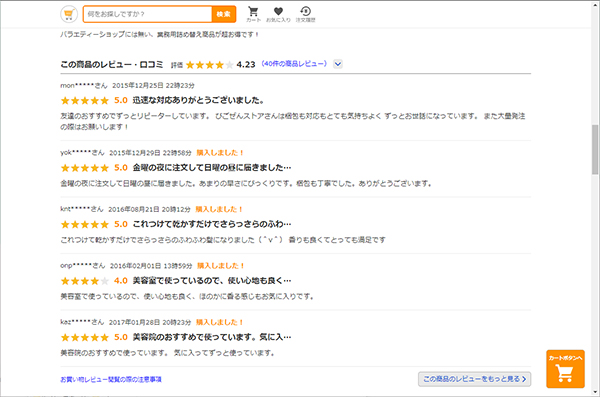Click reviewer name onp*****さん
This screenshot has height=397, width=600.
pyautogui.click(x=83, y=266)
